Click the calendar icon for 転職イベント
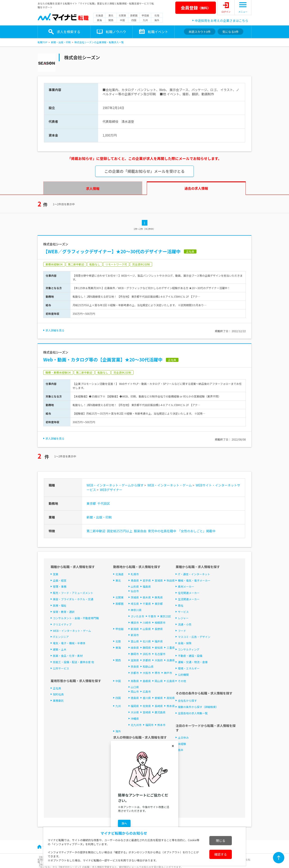The height and width of the screenshot is (868, 289). pyautogui.click(x=142, y=32)
